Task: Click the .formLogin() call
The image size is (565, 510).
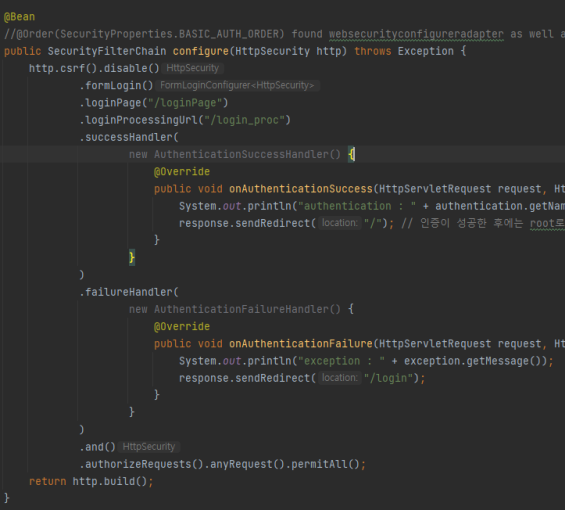Action: coord(116,85)
